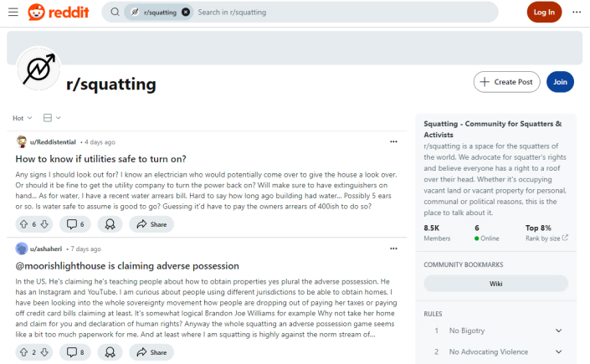Downvote the adverse possession post
The height and width of the screenshot is (364, 590).
[x=44, y=352]
